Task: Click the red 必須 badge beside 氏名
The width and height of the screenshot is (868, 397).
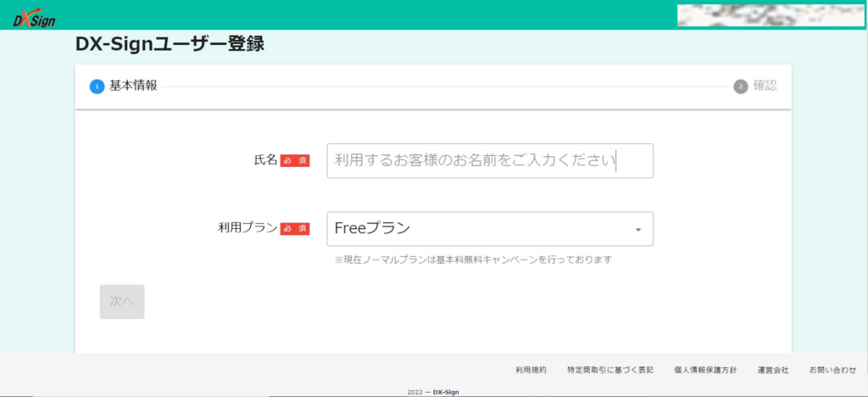Action: click(295, 160)
